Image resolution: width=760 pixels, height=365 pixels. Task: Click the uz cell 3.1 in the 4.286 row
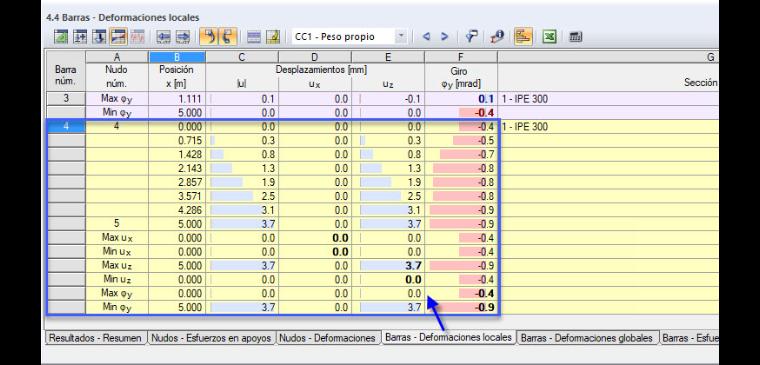click(388, 210)
